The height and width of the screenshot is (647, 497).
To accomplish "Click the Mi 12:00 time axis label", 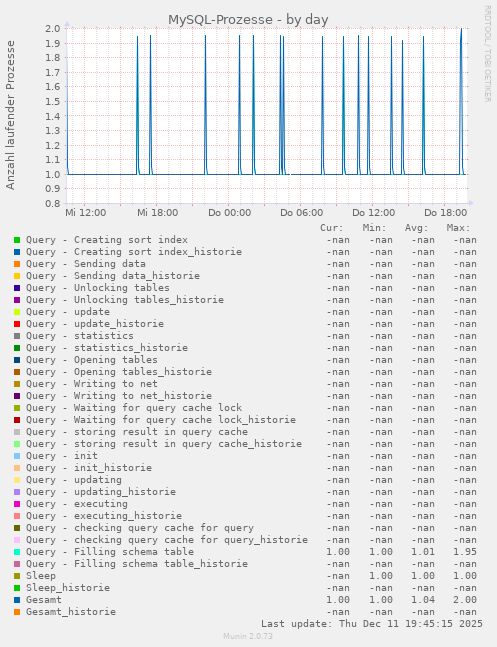I will click(x=85, y=213).
